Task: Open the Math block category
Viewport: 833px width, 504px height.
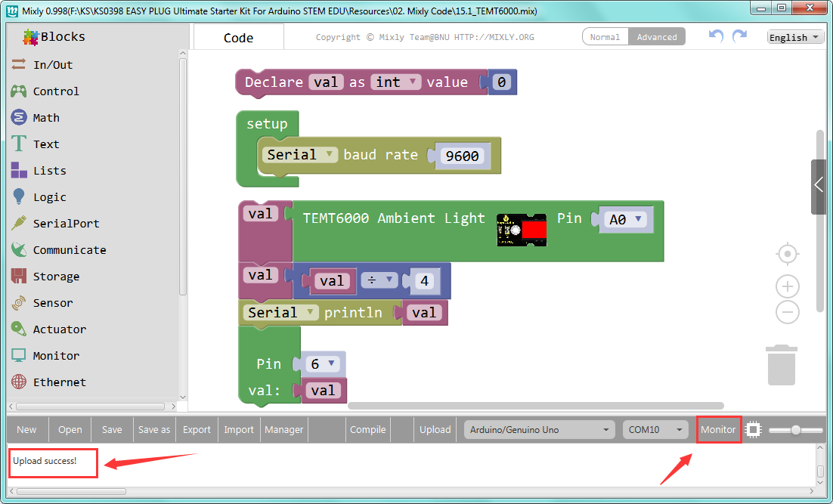Action: (45, 118)
